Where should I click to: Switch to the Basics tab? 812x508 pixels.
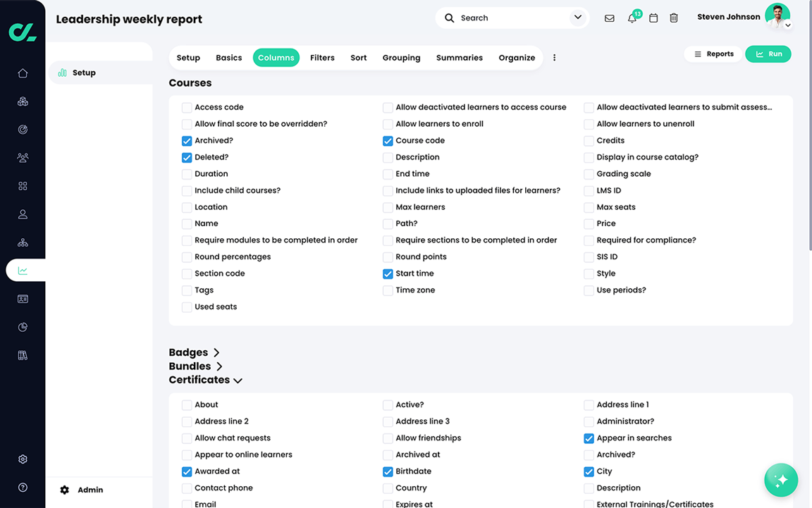tap(229, 58)
